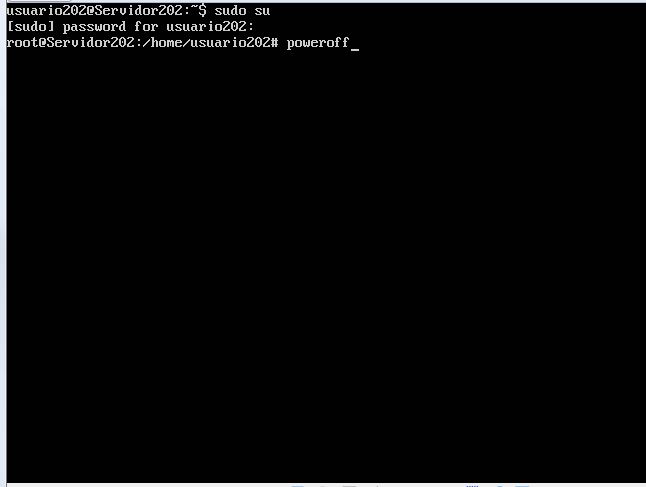This screenshot has height=487, width=646.
Task: Click the root username in the third line
Action: (x=22, y=42)
